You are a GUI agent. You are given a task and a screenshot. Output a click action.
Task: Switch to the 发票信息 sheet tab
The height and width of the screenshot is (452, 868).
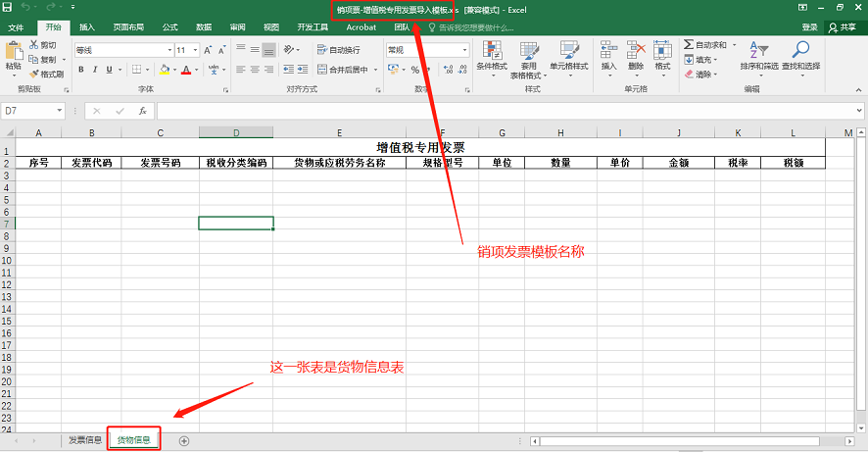(84, 440)
